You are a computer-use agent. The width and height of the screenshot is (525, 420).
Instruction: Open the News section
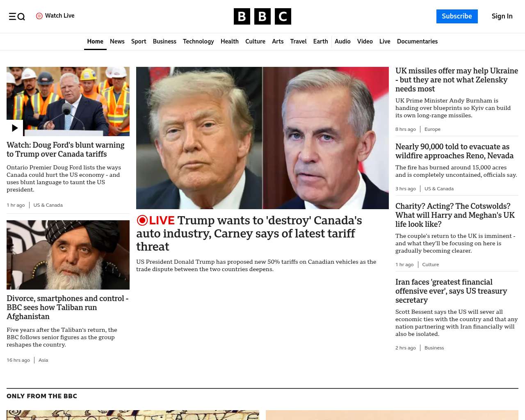pyautogui.click(x=117, y=41)
